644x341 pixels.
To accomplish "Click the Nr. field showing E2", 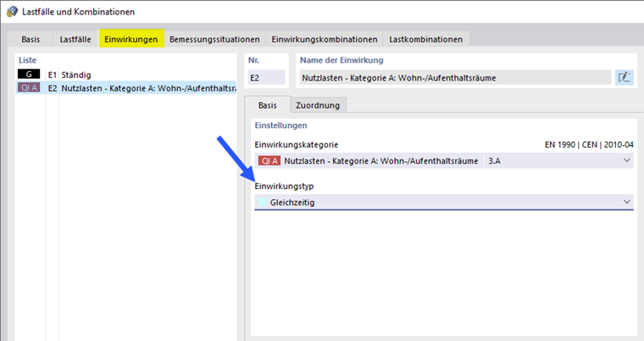I will 266,77.
